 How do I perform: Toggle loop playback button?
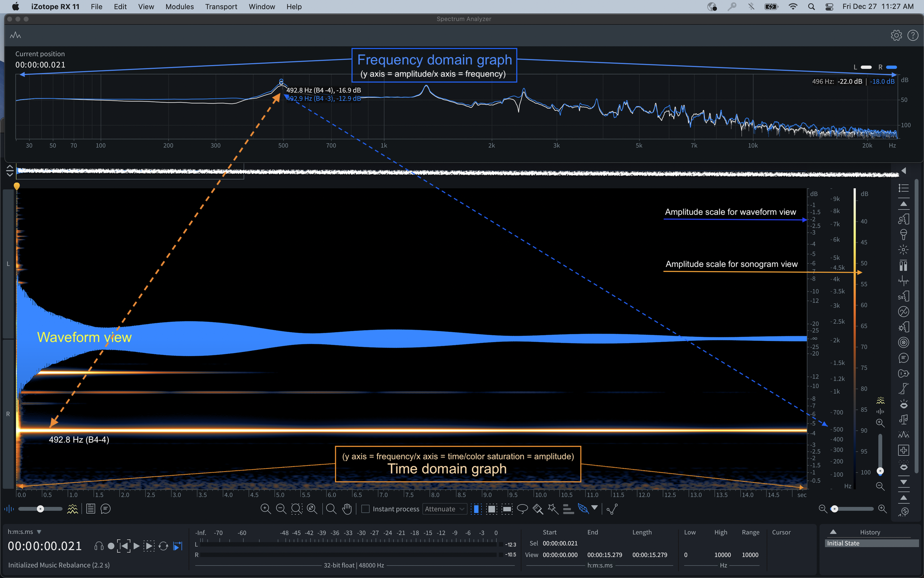click(163, 546)
